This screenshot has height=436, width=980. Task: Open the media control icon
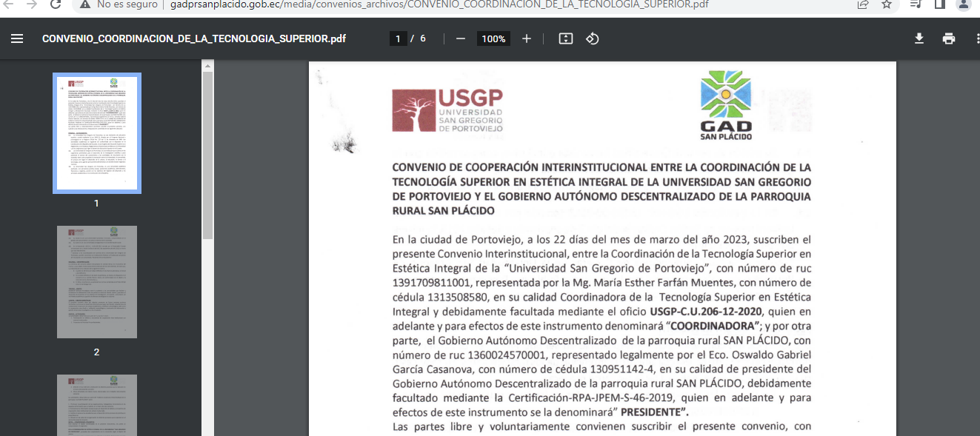916,4
